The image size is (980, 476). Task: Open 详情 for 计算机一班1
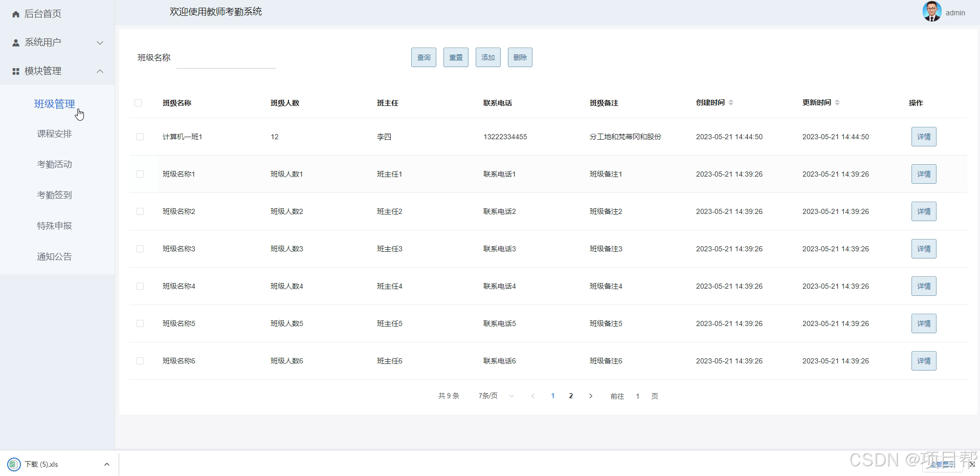pyautogui.click(x=924, y=137)
